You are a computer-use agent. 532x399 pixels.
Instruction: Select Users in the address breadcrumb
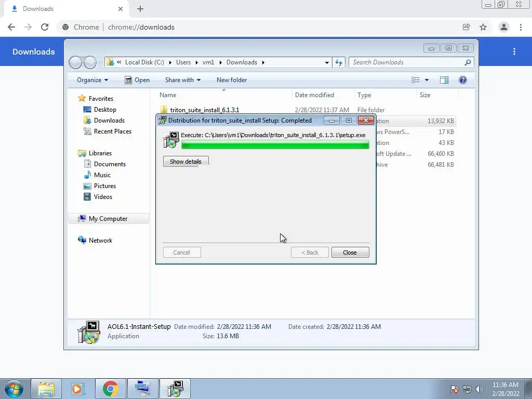pos(183,62)
